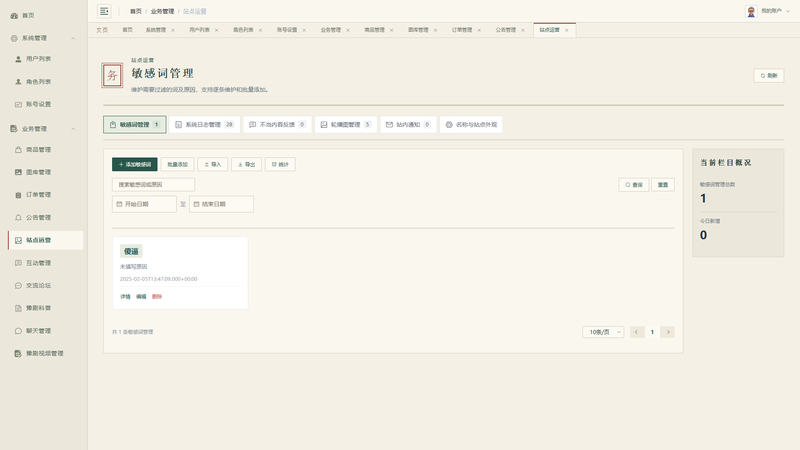800x450 pixels.
Task: Click the chat bubble icon beside 交流论坛
Action: tap(18, 286)
